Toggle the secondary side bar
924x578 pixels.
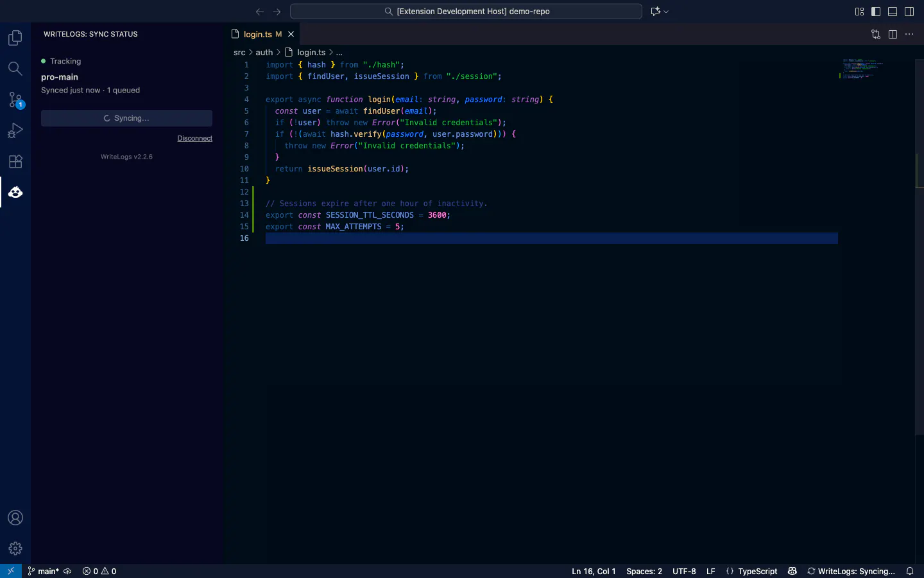coord(909,12)
